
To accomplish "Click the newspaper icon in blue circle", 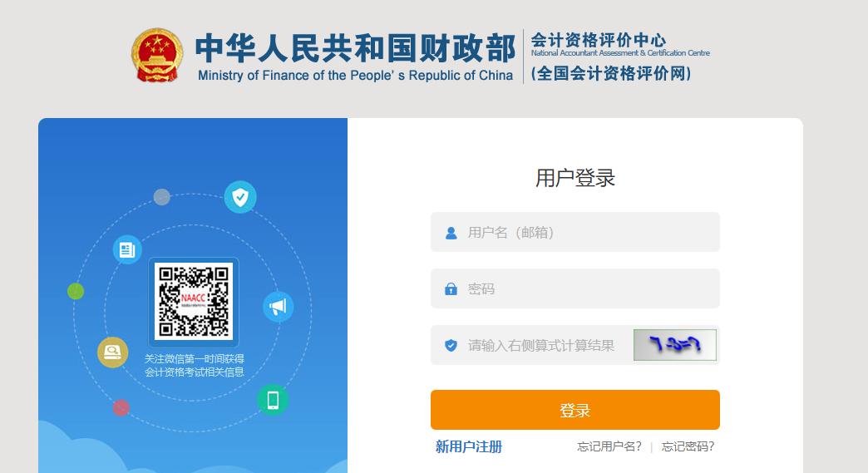I will pos(127,249).
